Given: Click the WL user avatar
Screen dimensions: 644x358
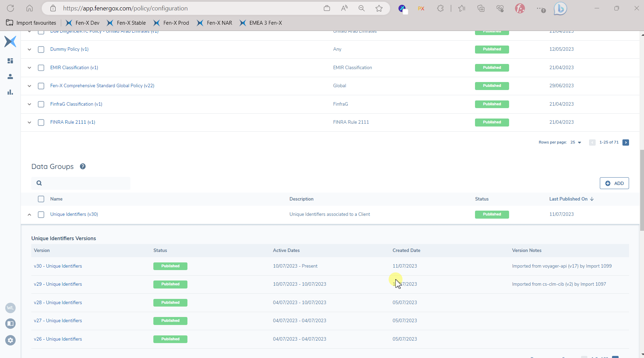Looking at the screenshot, I should [10, 308].
